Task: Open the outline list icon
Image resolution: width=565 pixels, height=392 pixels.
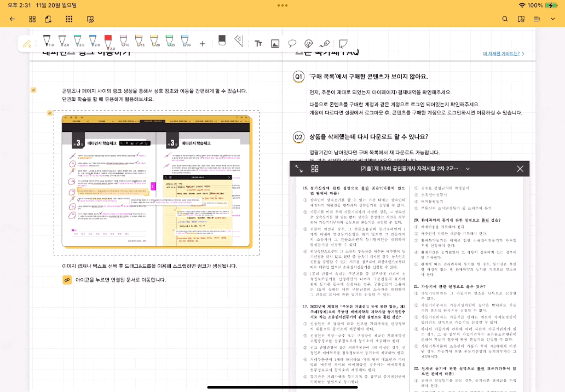Action: 537,19
